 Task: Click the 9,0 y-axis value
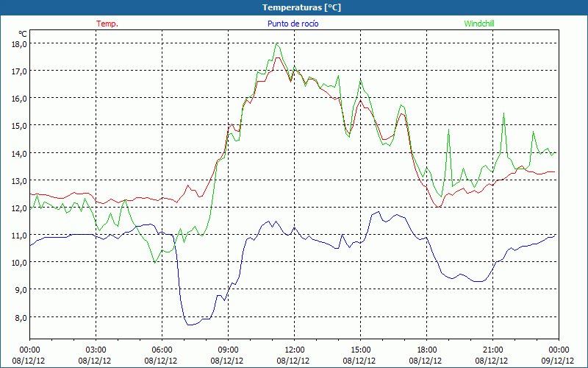(21, 290)
